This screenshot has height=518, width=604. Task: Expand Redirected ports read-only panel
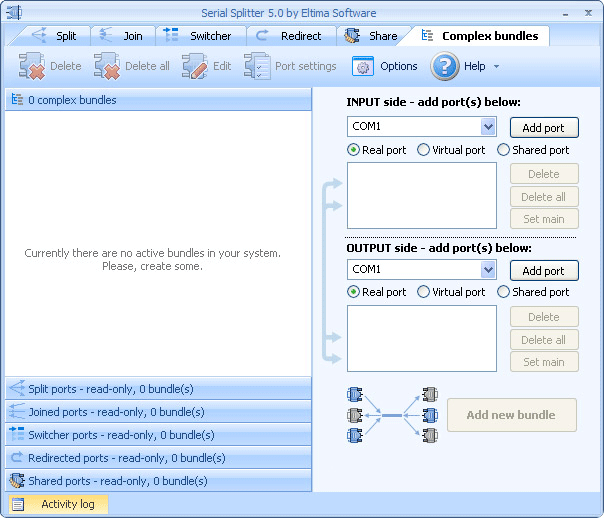click(158, 458)
